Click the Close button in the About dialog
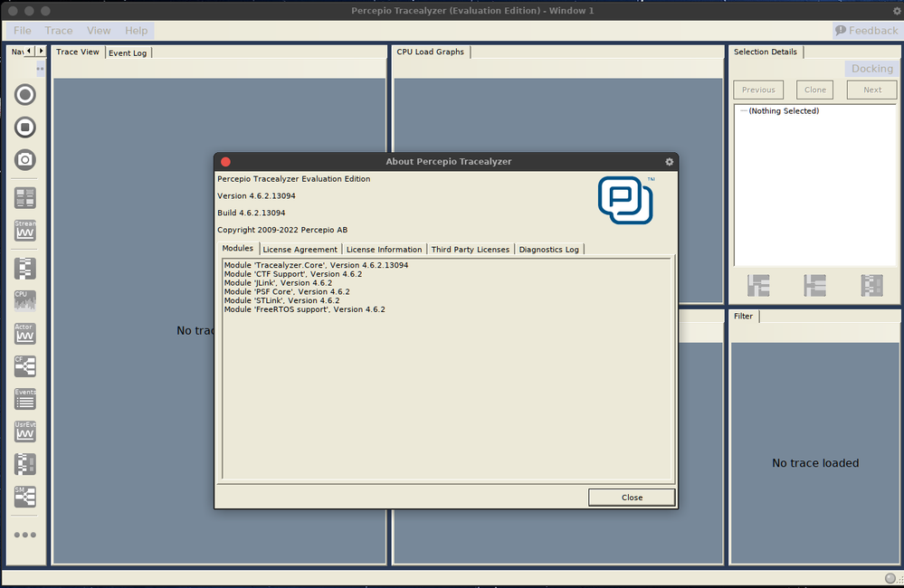The image size is (904, 588). (x=632, y=498)
